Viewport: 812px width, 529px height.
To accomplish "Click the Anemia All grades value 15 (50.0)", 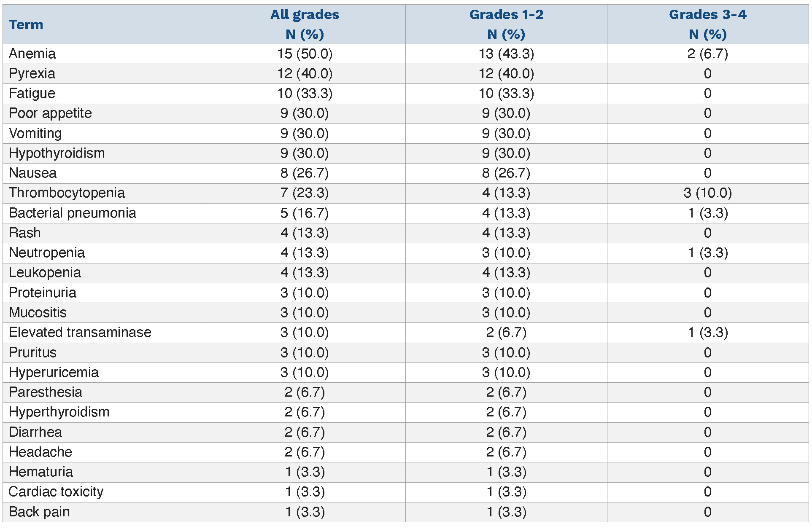I will pos(305,54).
